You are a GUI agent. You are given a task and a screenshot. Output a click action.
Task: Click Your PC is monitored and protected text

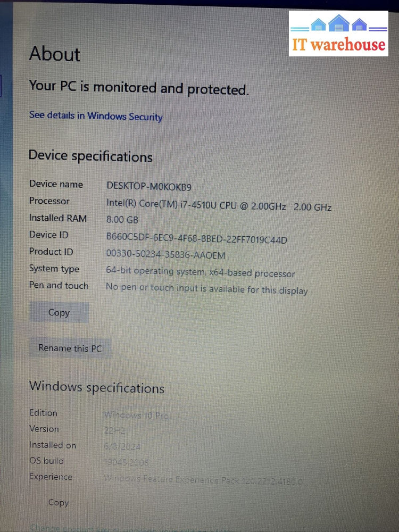tap(139, 87)
